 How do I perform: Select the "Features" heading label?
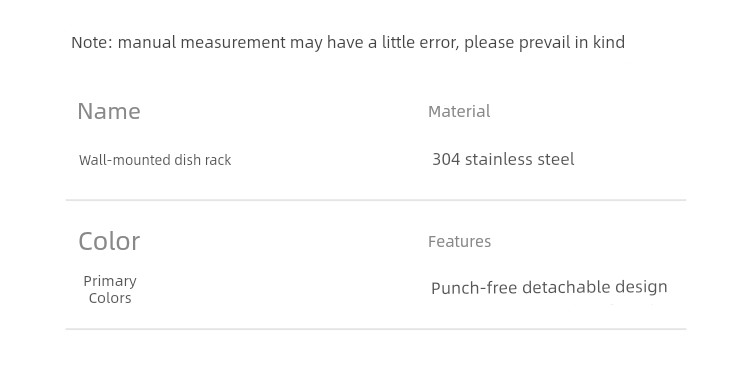[x=459, y=242]
